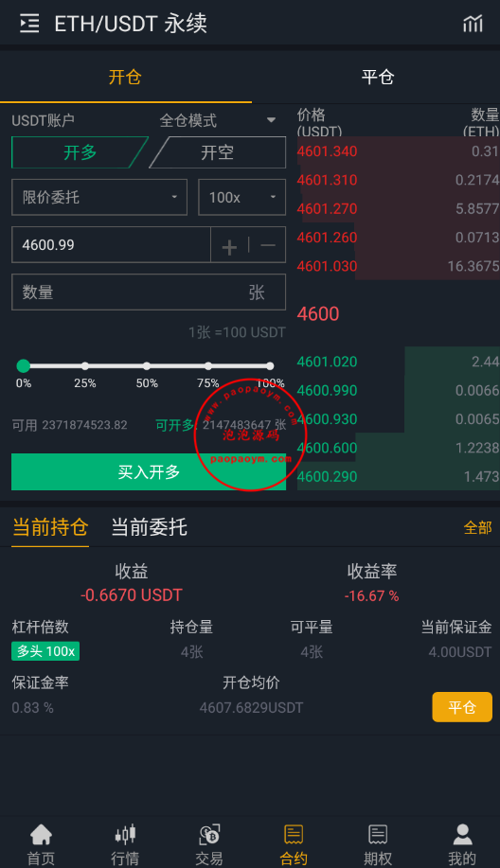Select the 开多 long toggle

[80, 152]
